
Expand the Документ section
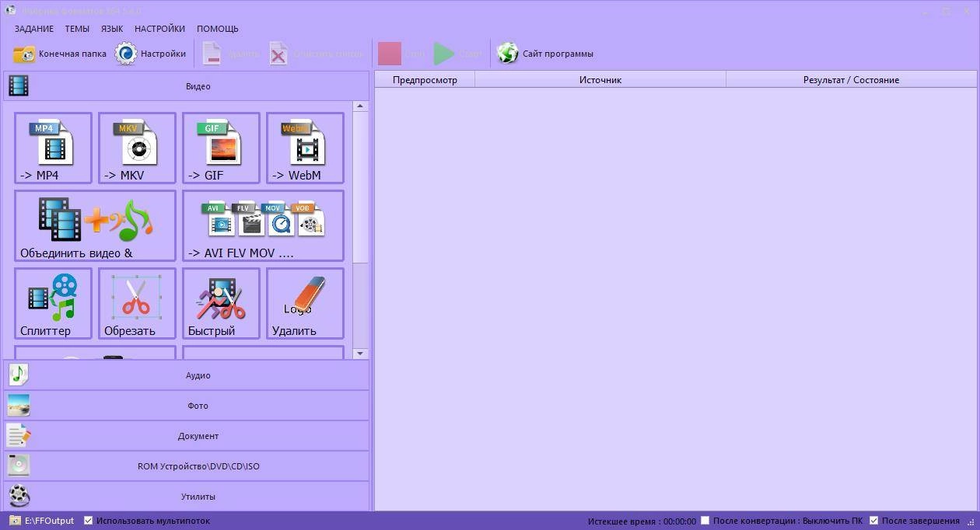[x=187, y=436]
